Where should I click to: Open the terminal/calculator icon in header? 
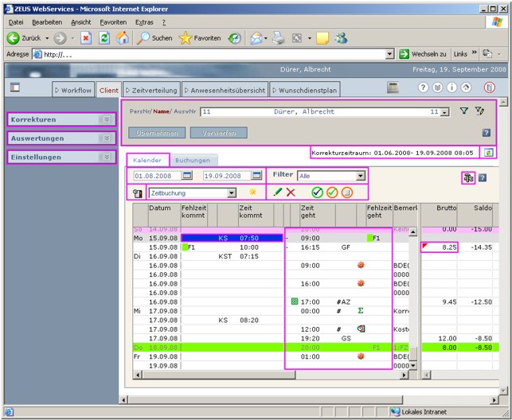[393, 87]
